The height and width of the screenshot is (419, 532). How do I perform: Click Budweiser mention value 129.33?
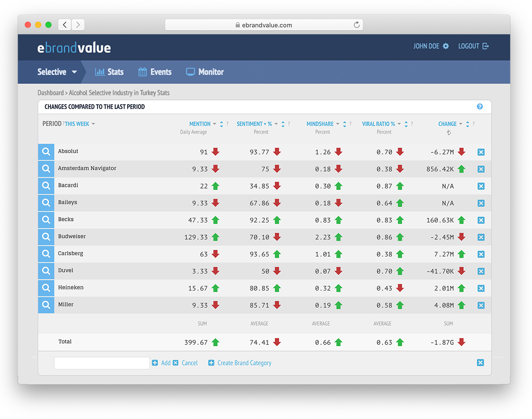(x=196, y=237)
